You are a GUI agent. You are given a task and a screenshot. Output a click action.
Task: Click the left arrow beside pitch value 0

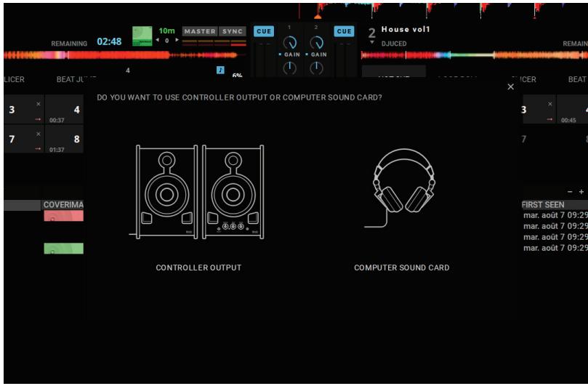[158, 40]
